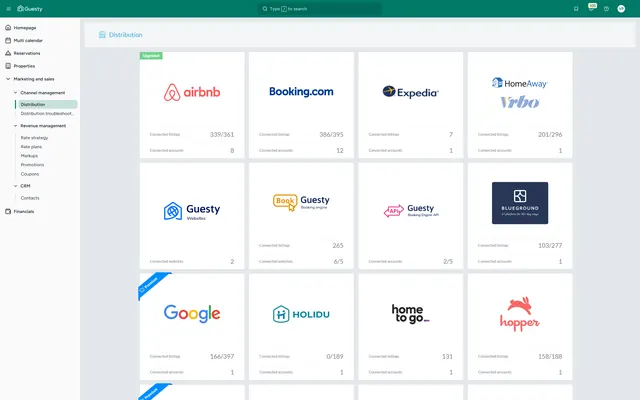Click Guesty Websites connected websites value 2
Screen dimensions: 640x400
tap(232, 262)
